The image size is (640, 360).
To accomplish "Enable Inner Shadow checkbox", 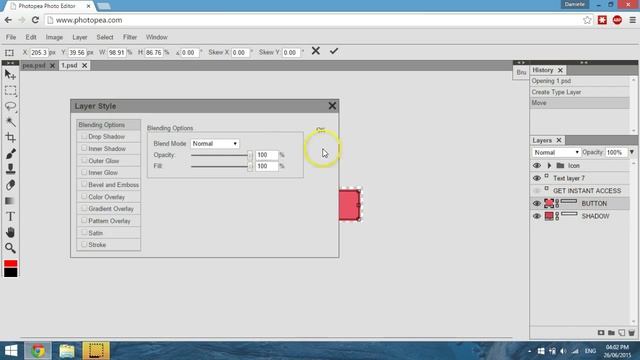I will click(84, 148).
